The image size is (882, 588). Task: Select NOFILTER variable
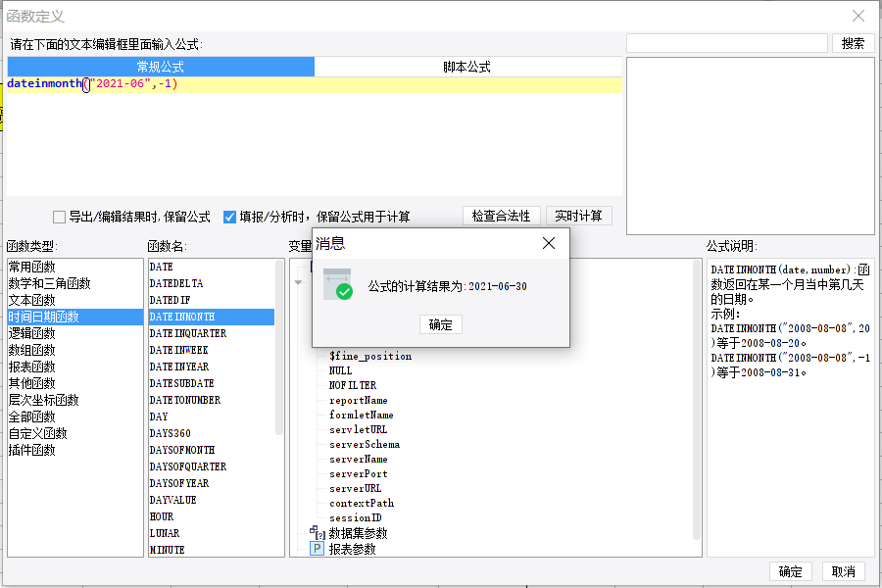353,385
